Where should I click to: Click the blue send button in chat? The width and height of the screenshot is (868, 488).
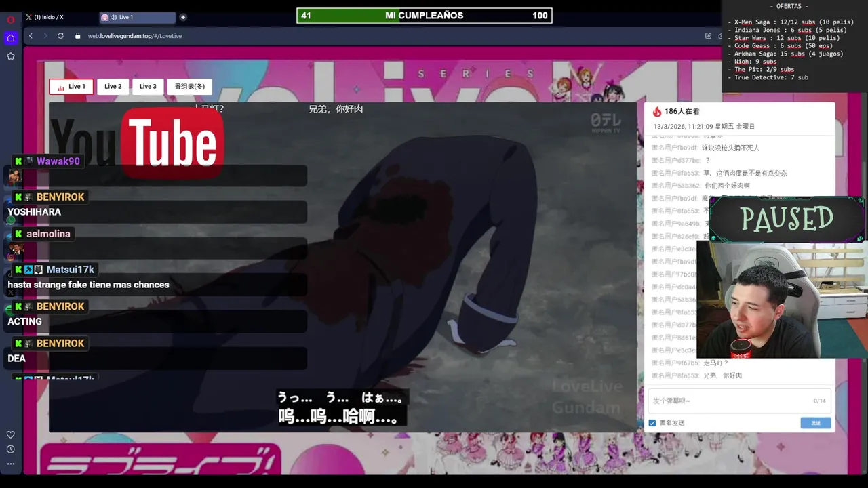pyautogui.click(x=816, y=423)
